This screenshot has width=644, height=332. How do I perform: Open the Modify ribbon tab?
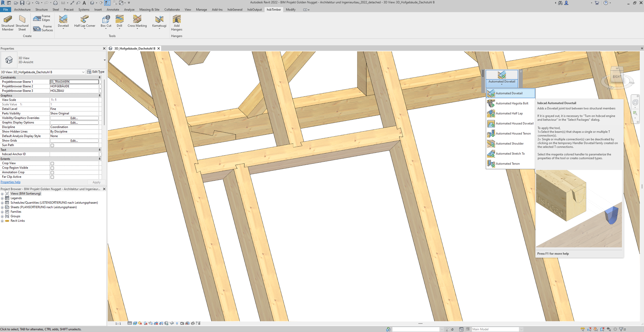tap(290, 10)
